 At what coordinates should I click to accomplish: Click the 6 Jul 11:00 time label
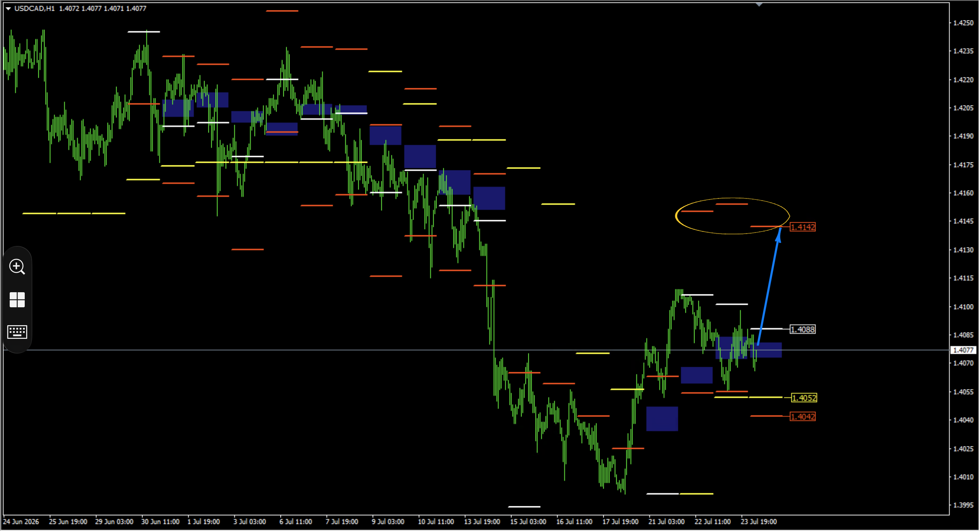pos(296,521)
